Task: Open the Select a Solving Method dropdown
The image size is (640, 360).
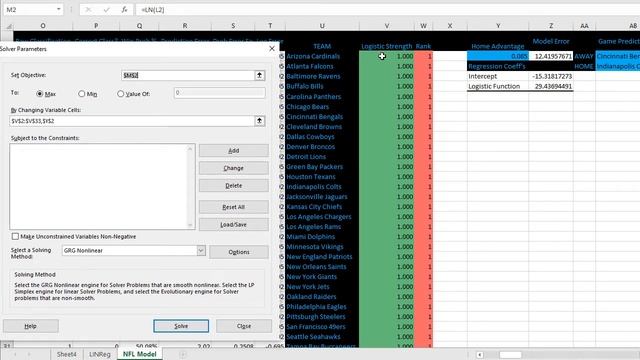Action: [x=201, y=250]
